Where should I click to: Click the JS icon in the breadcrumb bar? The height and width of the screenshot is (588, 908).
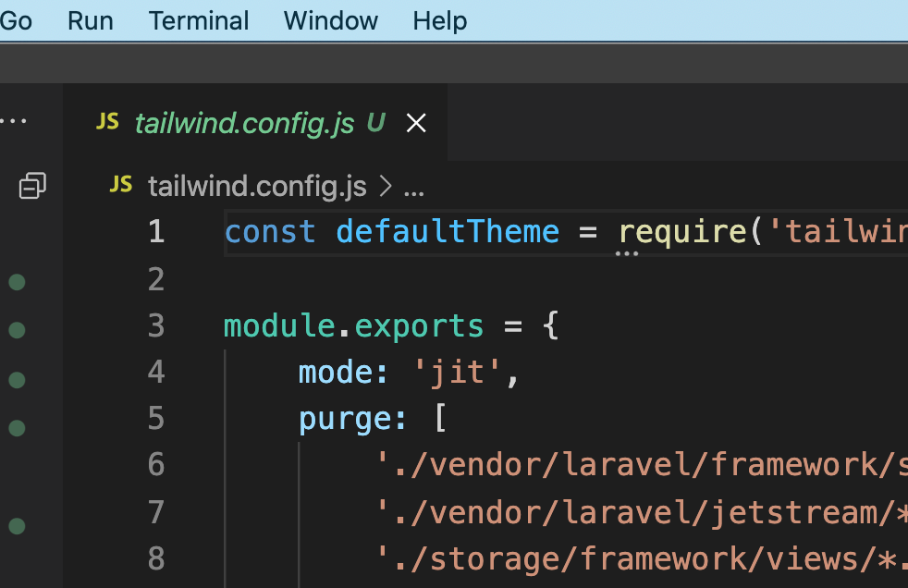point(120,186)
